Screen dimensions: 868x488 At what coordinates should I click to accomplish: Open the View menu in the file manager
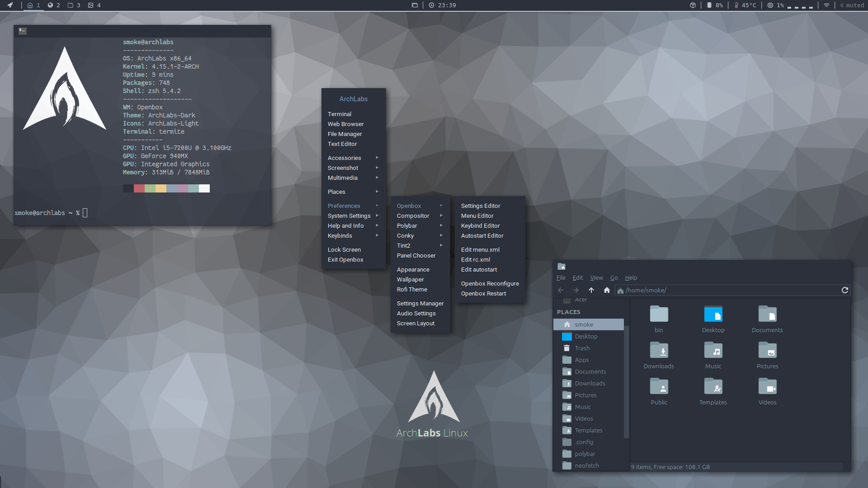click(596, 277)
